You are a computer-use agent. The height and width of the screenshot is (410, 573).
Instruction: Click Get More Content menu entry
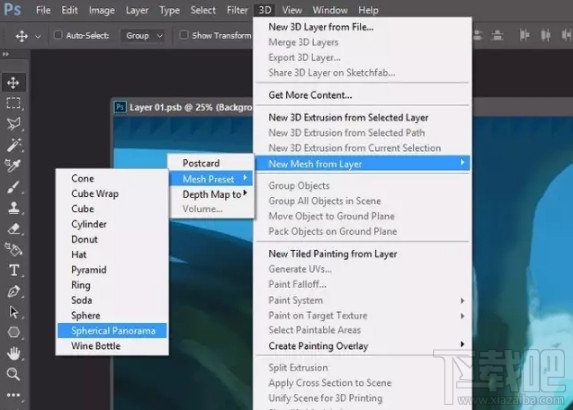coord(310,95)
